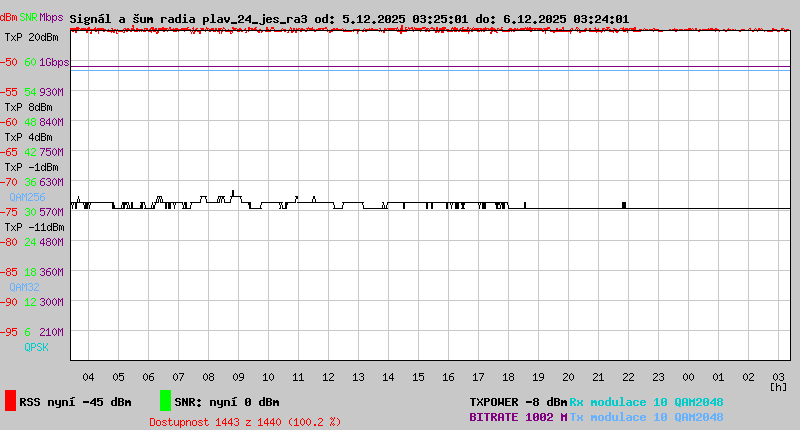
Task: Click the BITRATE 1002 M label
Action: (518, 417)
